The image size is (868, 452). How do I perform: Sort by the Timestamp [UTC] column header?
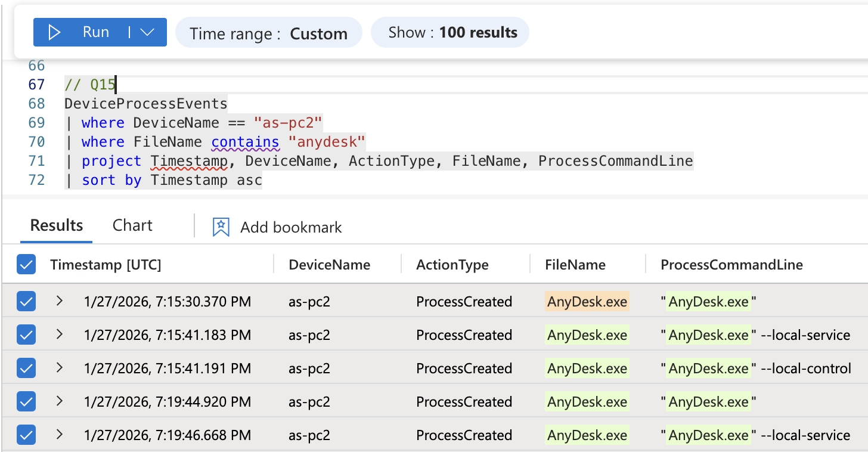106,265
